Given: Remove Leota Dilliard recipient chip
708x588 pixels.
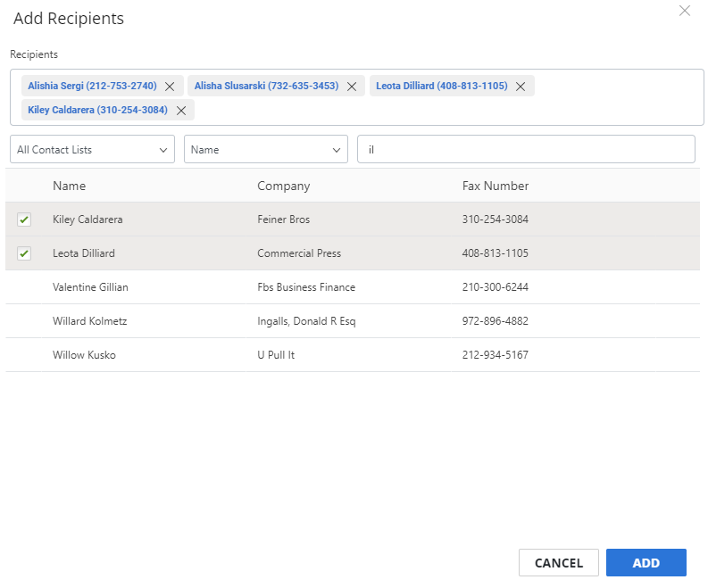Looking at the screenshot, I should pos(521,87).
